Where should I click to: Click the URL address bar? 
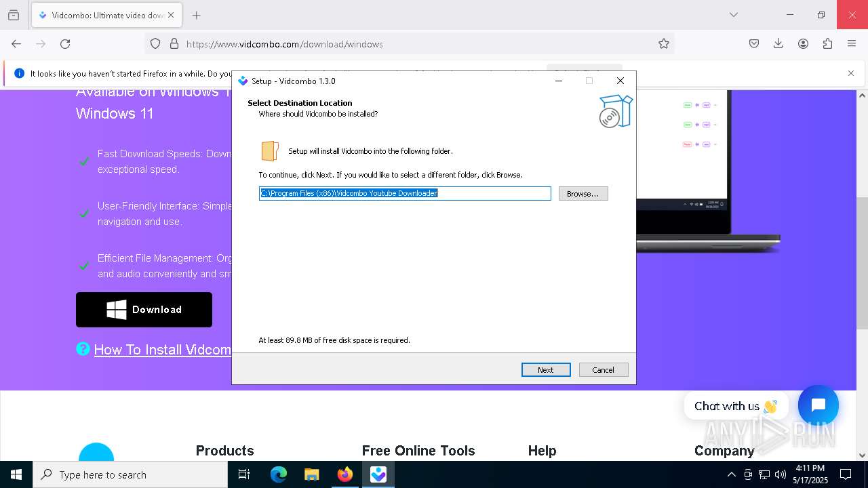[410, 44]
